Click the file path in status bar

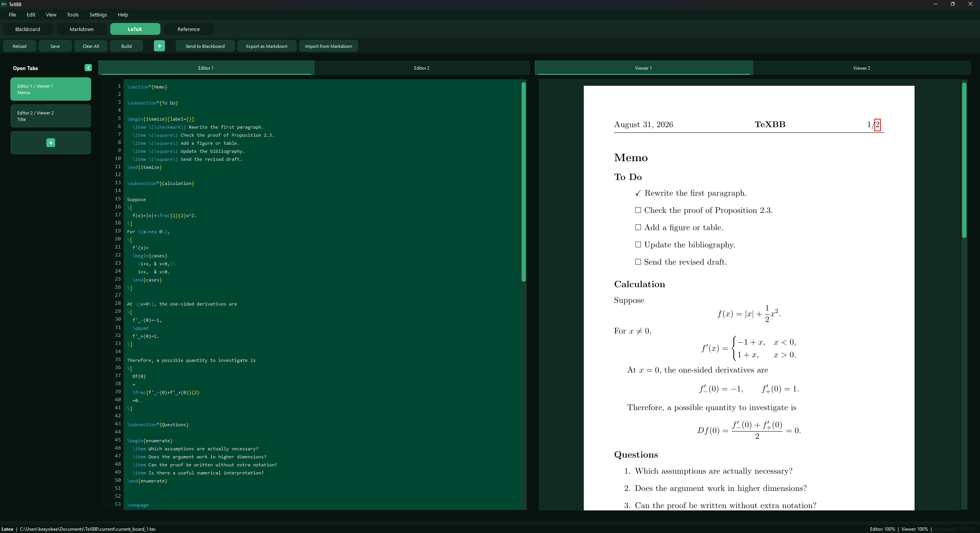tap(88, 529)
